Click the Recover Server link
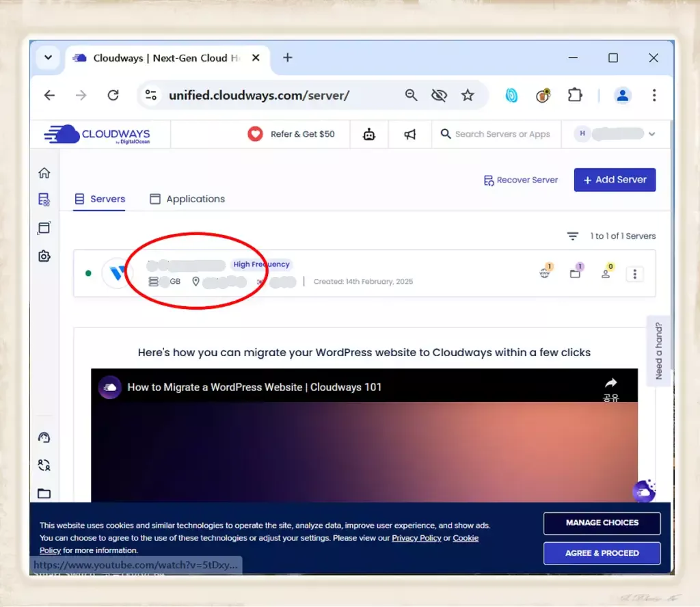700x607 pixels. click(x=521, y=180)
